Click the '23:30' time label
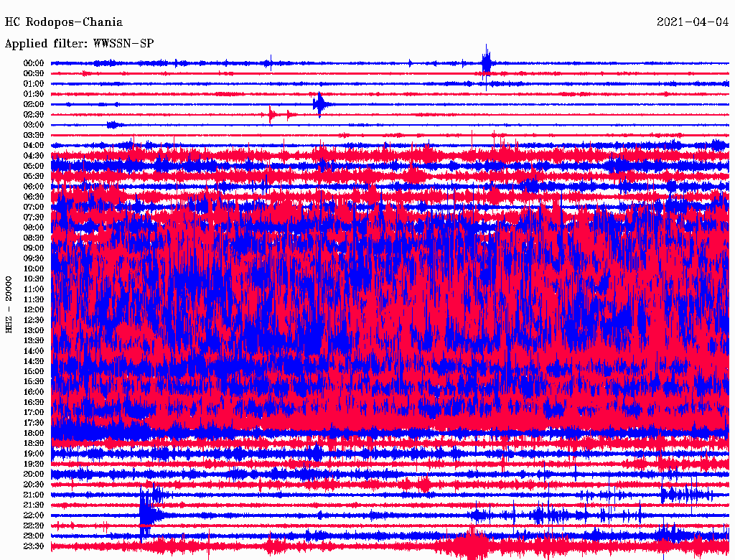This screenshot has height=560, width=735. [x=33, y=546]
